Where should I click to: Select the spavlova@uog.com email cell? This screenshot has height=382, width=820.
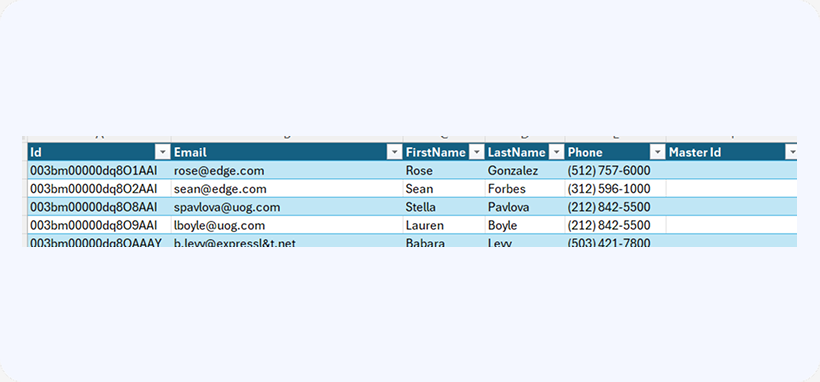tap(287, 207)
